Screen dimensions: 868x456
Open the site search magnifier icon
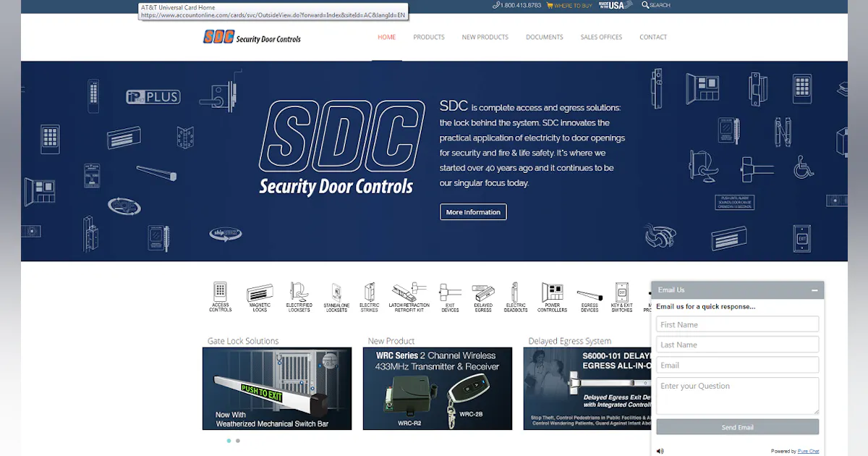click(644, 5)
